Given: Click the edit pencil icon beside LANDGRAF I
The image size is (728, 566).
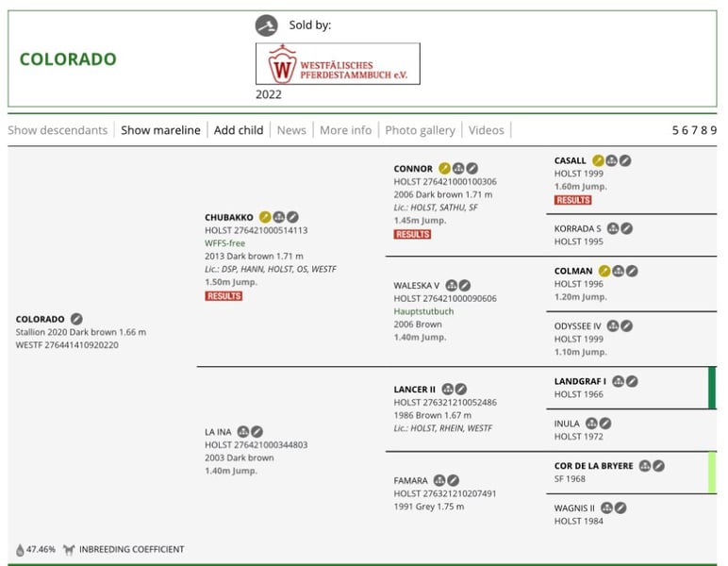Looking at the screenshot, I should [x=632, y=381].
